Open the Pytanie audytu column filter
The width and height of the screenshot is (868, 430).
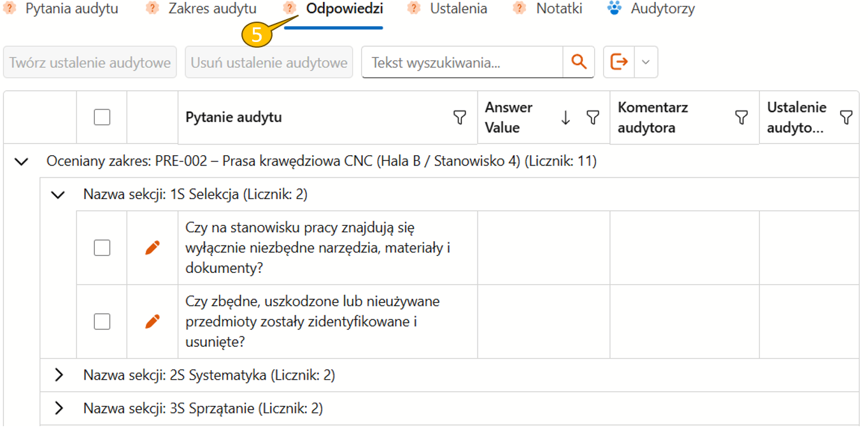pos(459,117)
